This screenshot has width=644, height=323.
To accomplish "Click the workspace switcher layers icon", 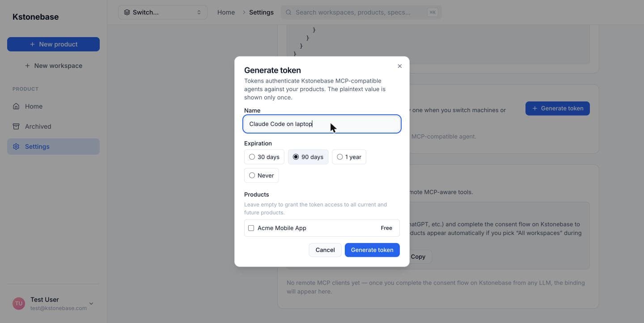I will coord(127,13).
